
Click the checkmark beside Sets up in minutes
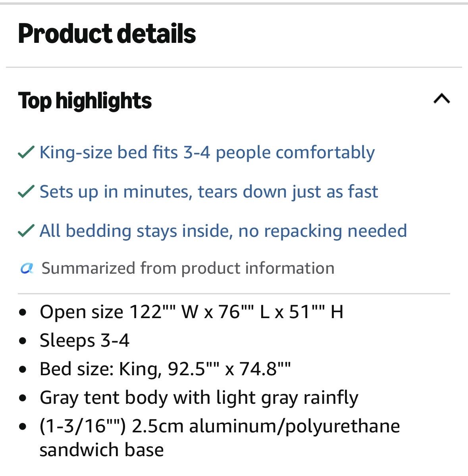[26, 192]
